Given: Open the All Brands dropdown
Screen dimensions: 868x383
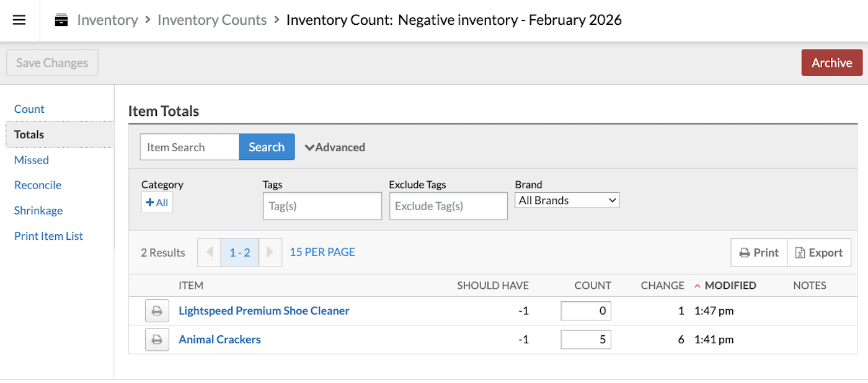Looking at the screenshot, I should pyautogui.click(x=566, y=200).
